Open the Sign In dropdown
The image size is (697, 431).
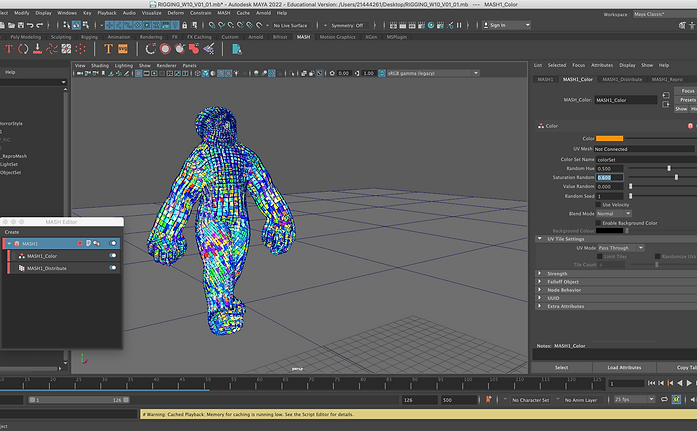(x=507, y=25)
